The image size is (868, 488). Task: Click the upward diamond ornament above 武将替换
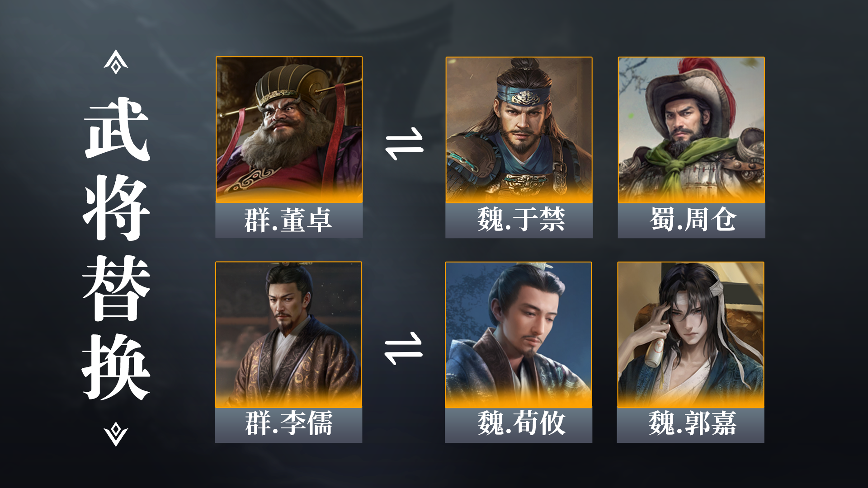tap(116, 62)
